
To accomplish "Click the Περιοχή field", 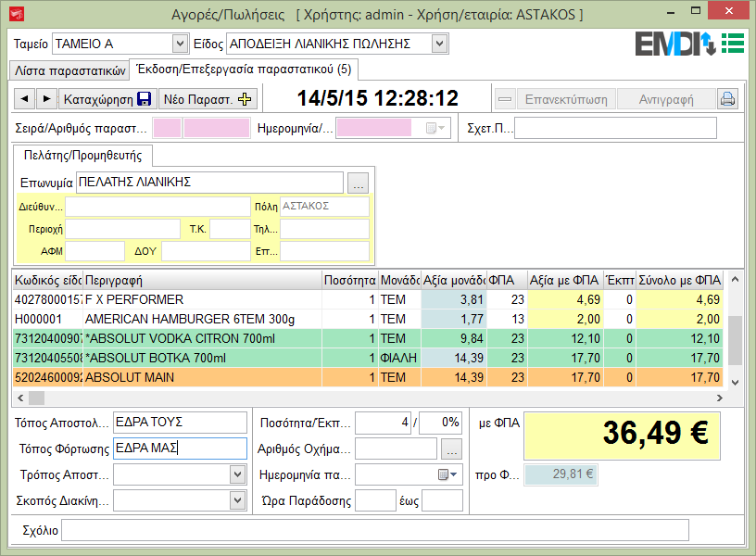I will point(122,229).
